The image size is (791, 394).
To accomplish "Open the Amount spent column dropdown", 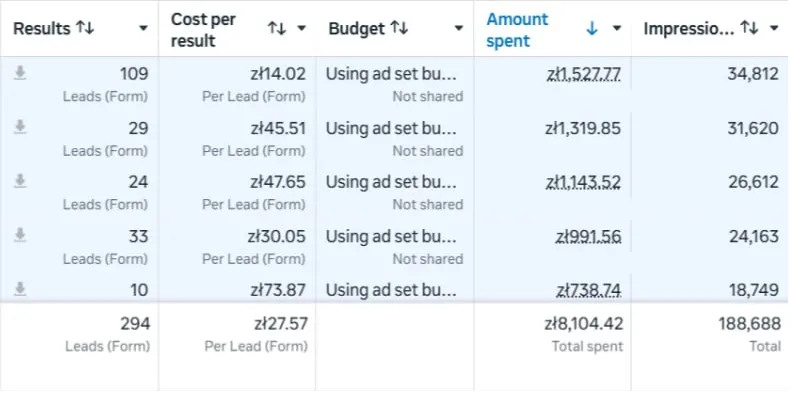I will click(616, 29).
